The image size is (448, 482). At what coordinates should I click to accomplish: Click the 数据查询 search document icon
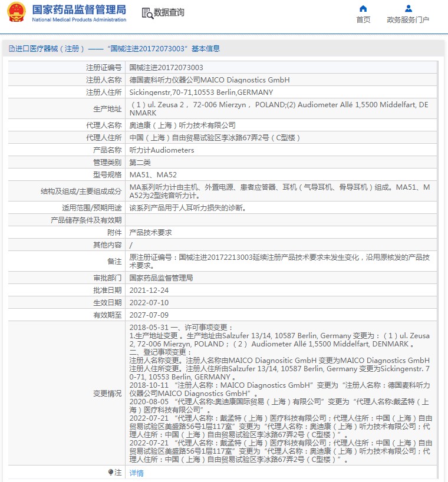(x=147, y=13)
